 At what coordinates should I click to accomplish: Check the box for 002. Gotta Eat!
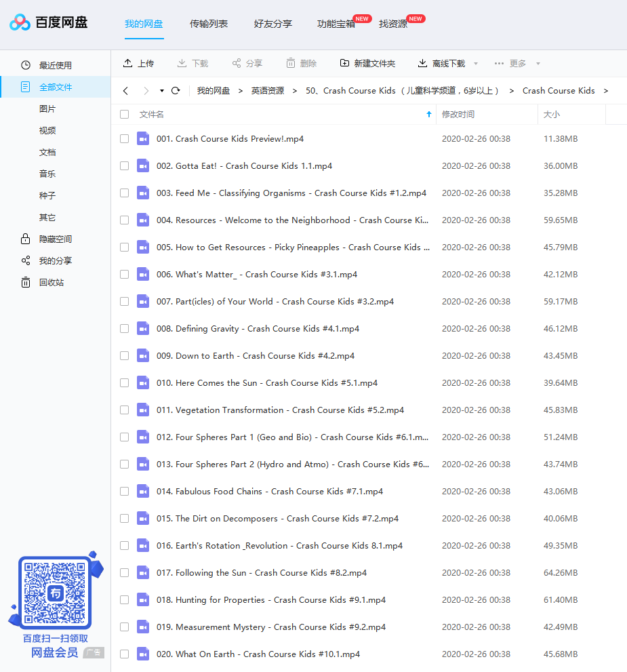tap(124, 166)
